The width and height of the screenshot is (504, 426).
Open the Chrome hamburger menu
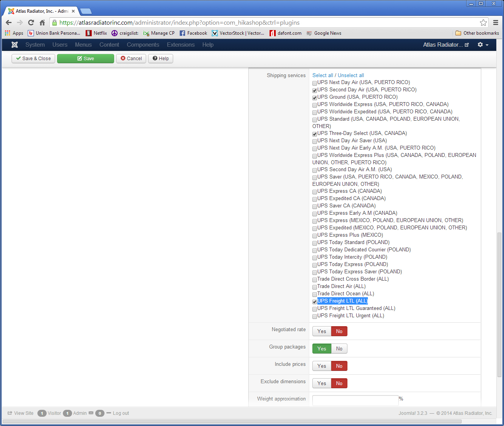(x=496, y=23)
